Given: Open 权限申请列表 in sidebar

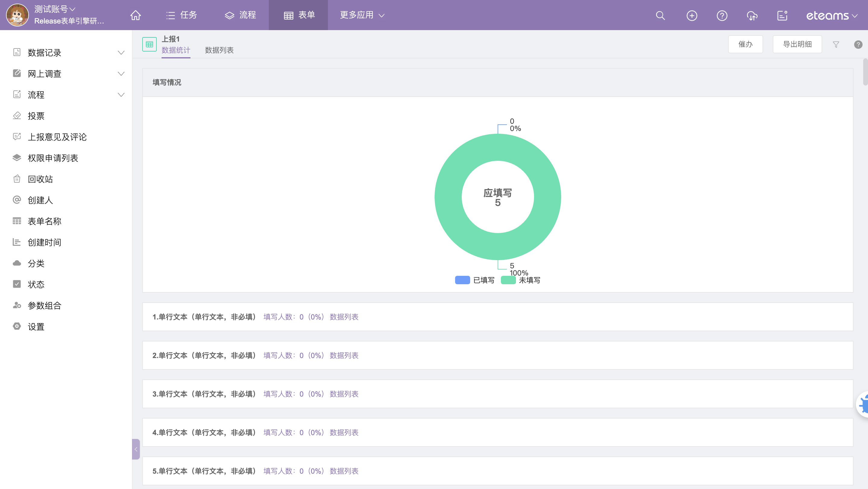Looking at the screenshot, I should click(53, 158).
